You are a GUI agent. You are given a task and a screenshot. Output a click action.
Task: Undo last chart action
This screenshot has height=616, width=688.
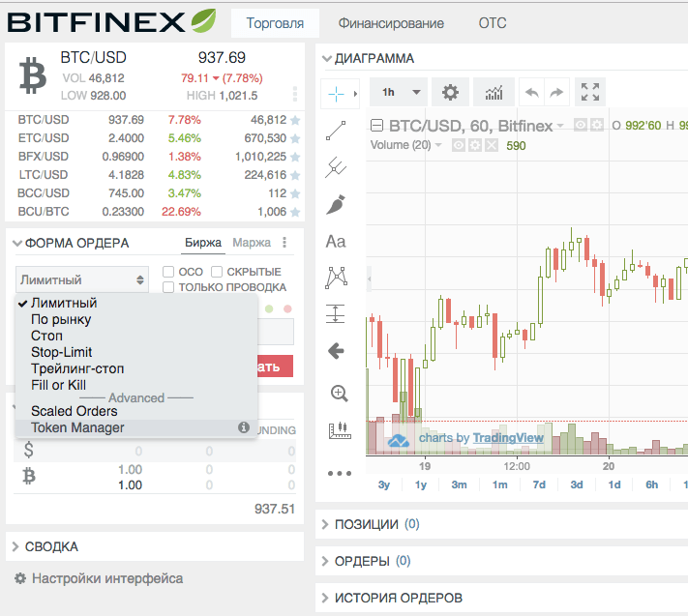[532, 93]
